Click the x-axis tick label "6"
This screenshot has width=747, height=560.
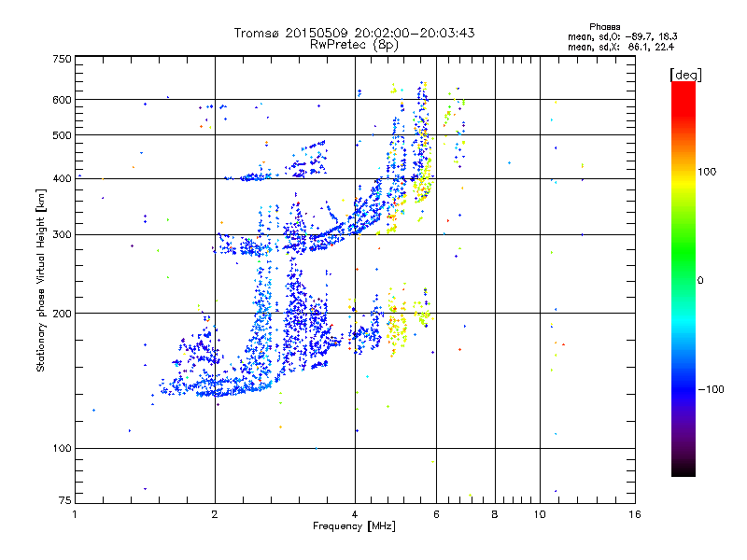tap(436, 514)
